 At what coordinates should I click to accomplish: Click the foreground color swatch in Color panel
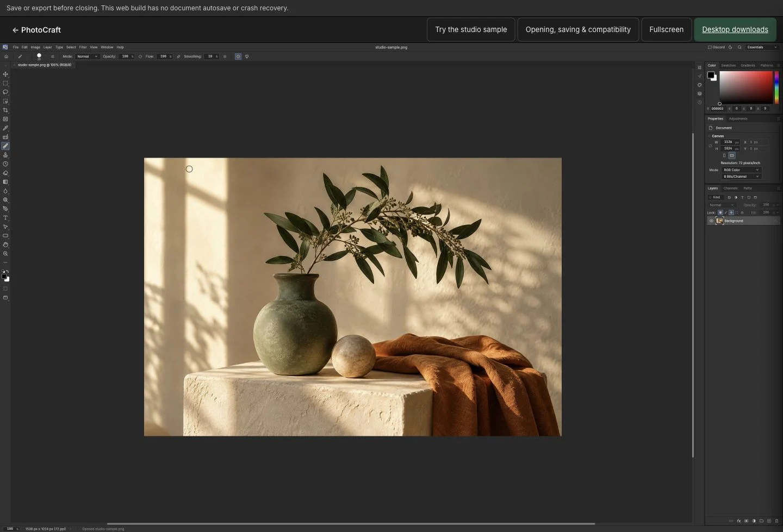coord(711,75)
